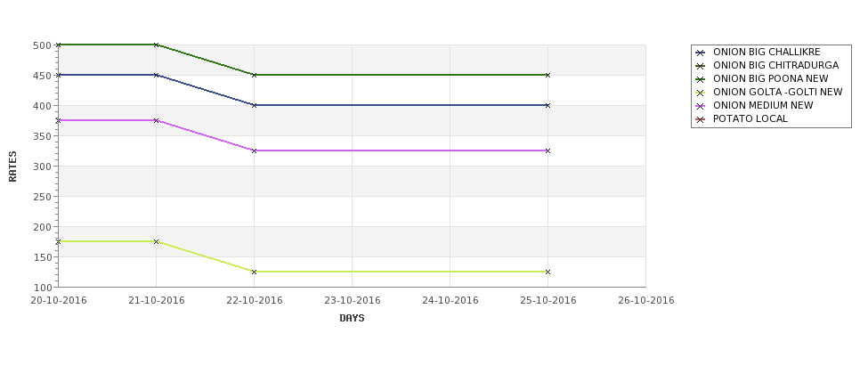Click the RATES axis title
Viewport: 868px width, 382px height.
click(x=12, y=167)
